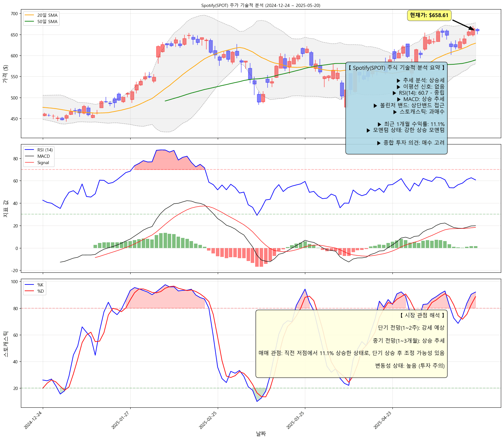The image size is (504, 440).
Task: Click the 100 tick on the stochastic axis
Action: pyautogui.click(x=14, y=282)
